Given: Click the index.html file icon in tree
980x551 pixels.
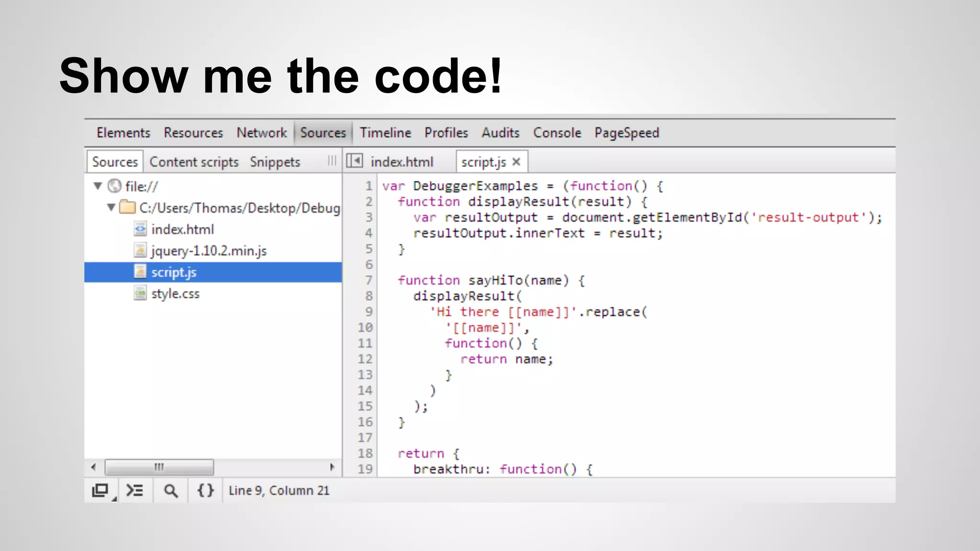Looking at the screenshot, I should point(140,229).
